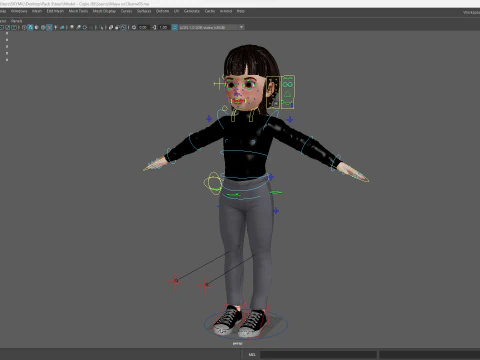Toggle multisample anti-aliasing icon

[85, 27]
